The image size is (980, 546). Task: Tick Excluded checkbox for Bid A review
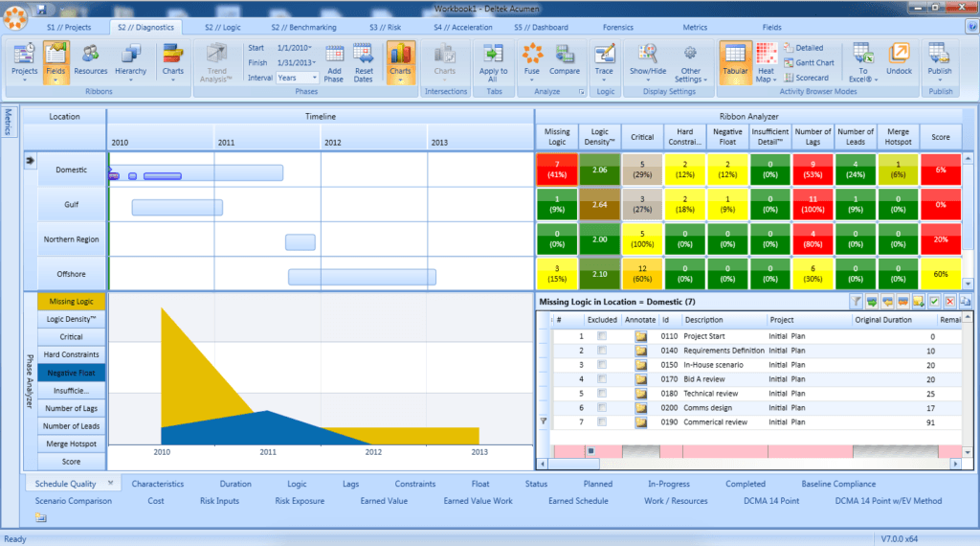[x=602, y=379]
